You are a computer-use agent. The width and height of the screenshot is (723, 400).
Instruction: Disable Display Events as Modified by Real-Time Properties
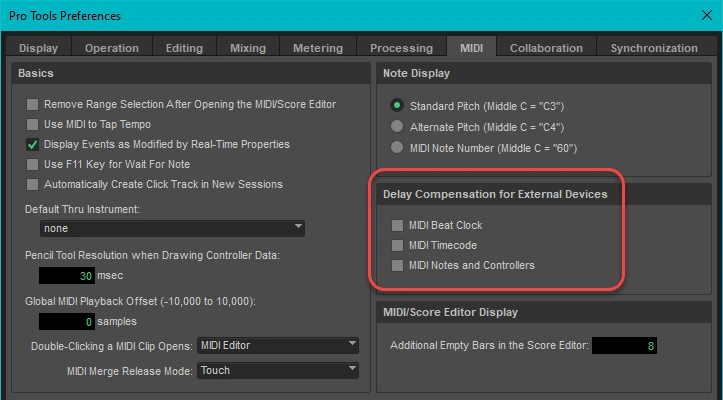click(33, 145)
